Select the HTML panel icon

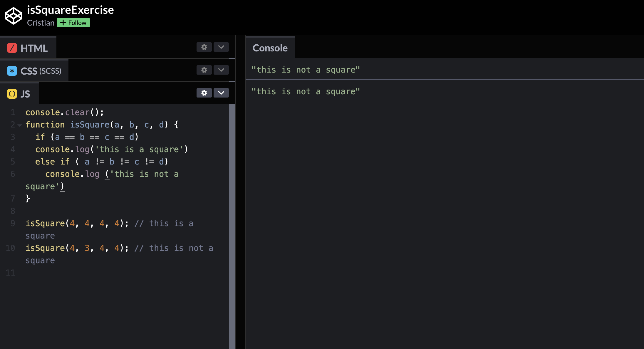[x=12, y=48]
